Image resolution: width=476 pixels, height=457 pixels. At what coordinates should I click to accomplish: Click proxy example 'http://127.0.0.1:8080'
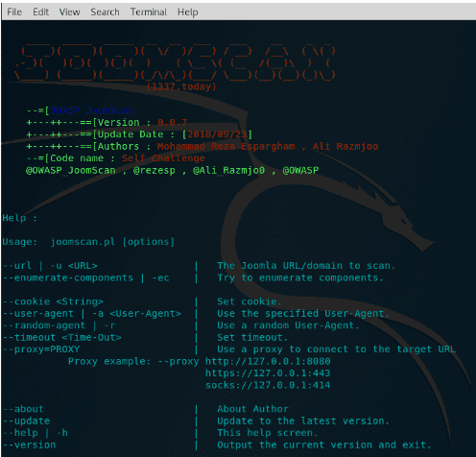pyautogui.click(x=268, y=362)
